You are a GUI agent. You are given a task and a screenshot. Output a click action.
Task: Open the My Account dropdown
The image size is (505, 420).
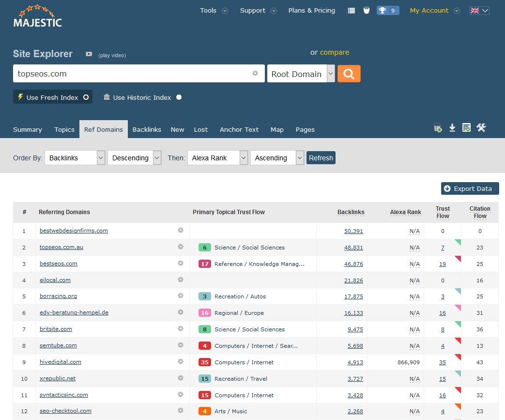(434, 11)
